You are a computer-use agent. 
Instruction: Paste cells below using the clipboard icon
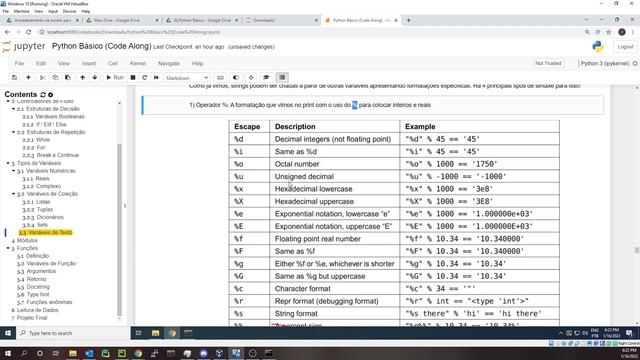point(68,78)
